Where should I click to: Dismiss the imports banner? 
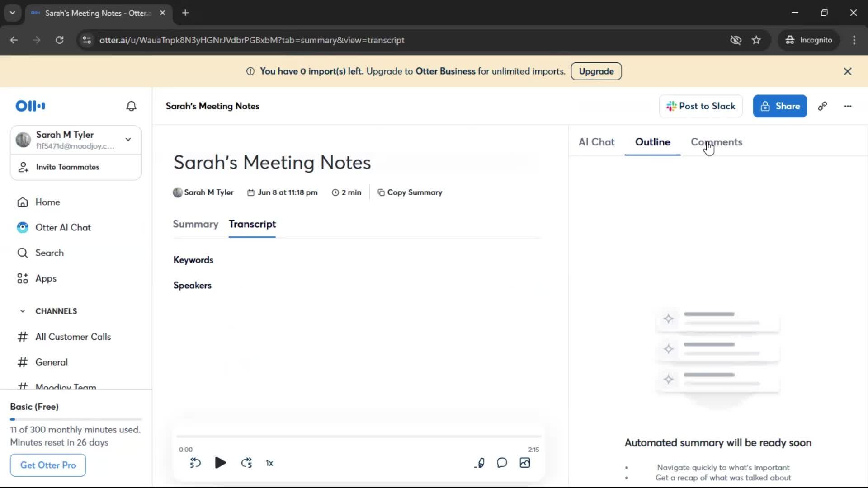(x=848, y=71)
